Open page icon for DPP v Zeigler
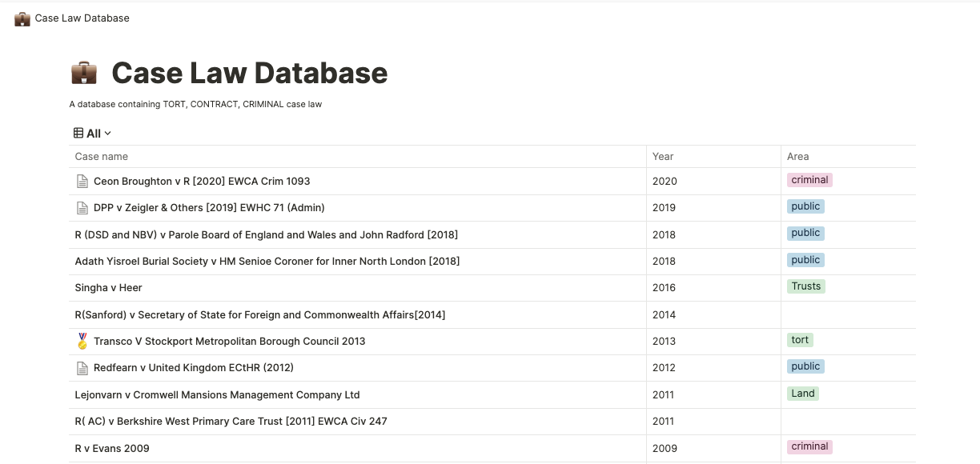 tap(82, 208)
